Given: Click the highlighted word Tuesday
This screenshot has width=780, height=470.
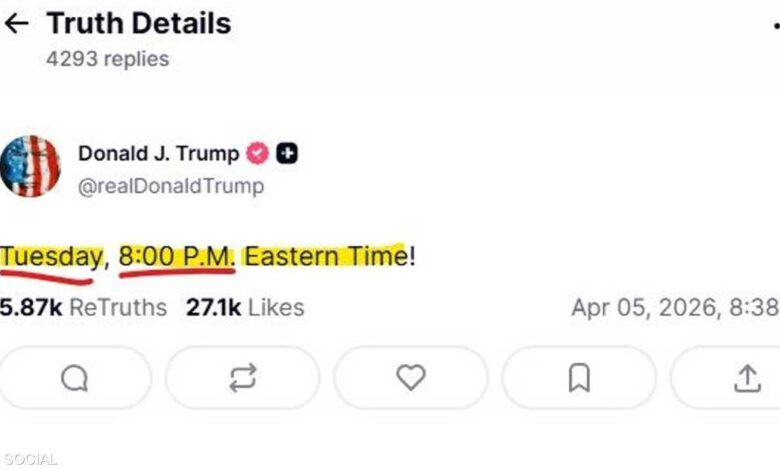Looking at the screenshot, I should 50,257.
